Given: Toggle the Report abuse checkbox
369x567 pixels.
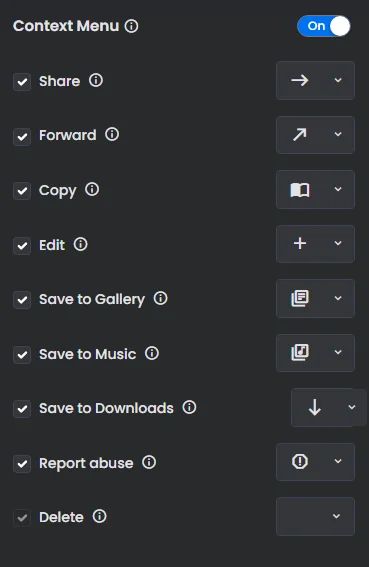Looking at the screenshot, I should pos(22,464).
